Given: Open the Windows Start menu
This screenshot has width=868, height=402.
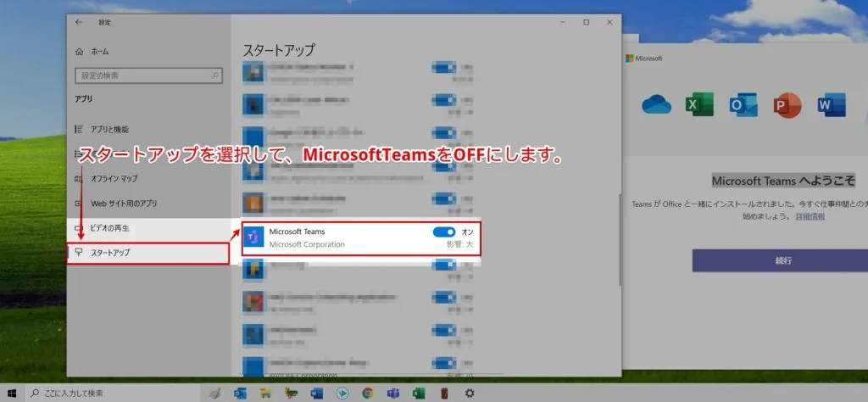Looking at the screenshot, I should click(12, 394).
